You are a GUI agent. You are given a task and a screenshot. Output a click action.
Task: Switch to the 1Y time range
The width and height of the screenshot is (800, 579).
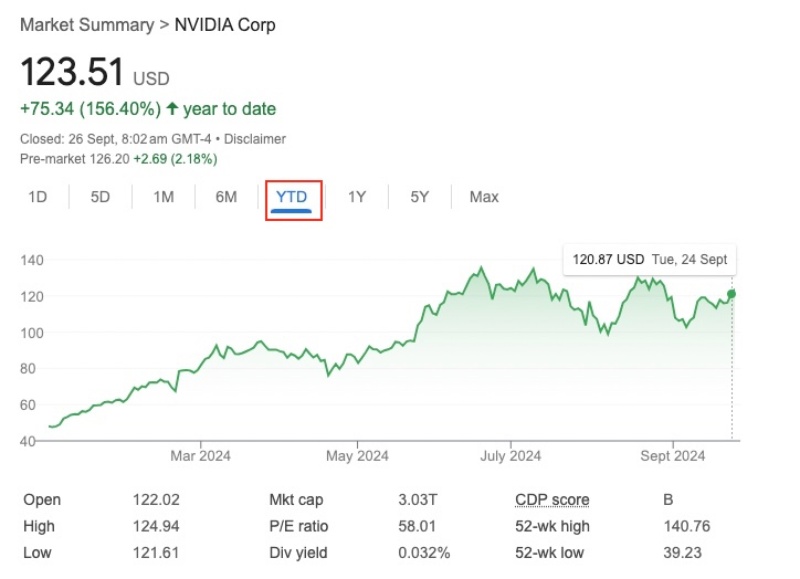tap(355, 197)
